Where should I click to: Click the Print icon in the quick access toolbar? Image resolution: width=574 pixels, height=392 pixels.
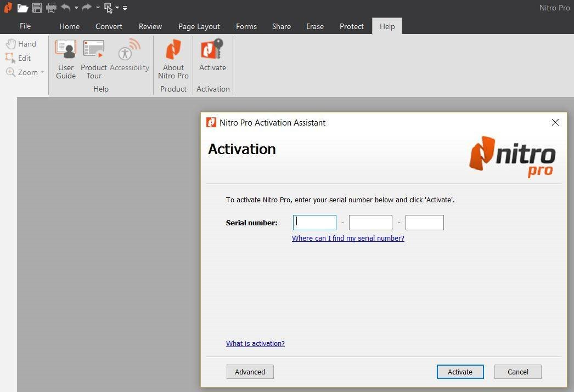tap(51, 8)
